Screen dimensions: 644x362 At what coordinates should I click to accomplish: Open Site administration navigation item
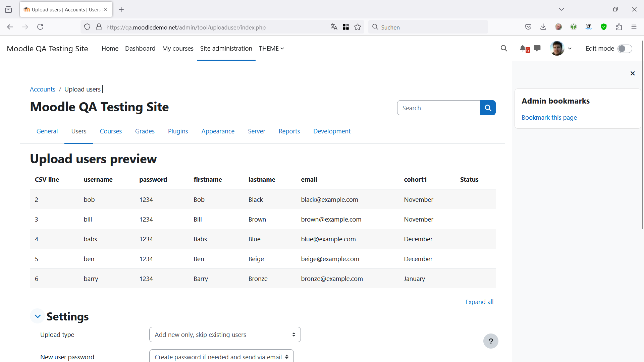click(226, 48)
